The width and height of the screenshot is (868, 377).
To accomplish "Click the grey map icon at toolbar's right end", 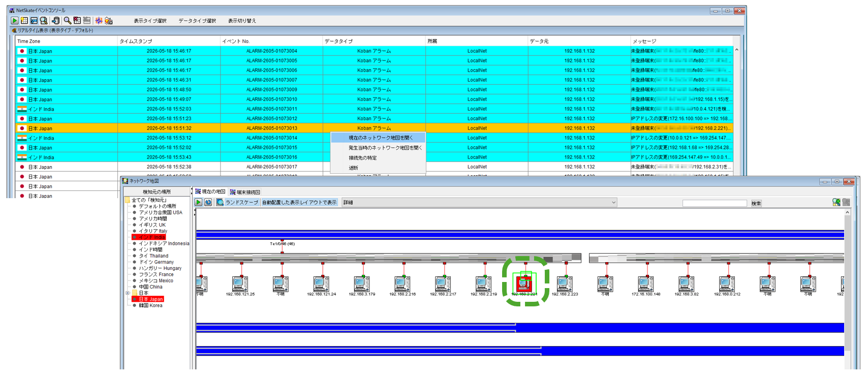I will point(846,202).
